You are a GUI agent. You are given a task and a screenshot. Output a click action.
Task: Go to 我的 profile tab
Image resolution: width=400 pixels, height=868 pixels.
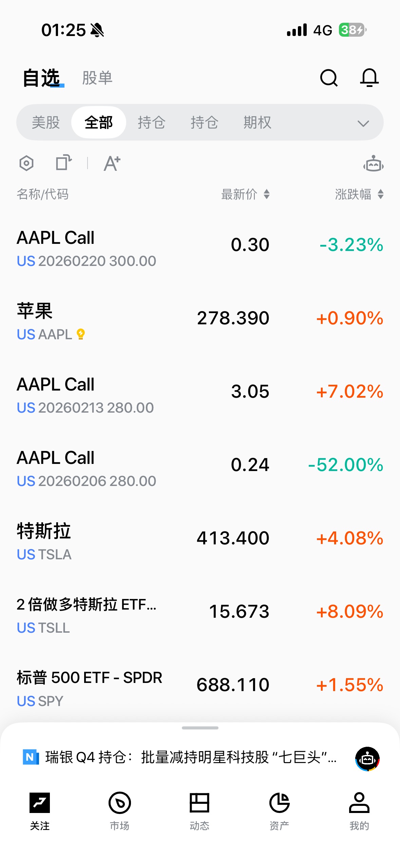coord(359,810)
